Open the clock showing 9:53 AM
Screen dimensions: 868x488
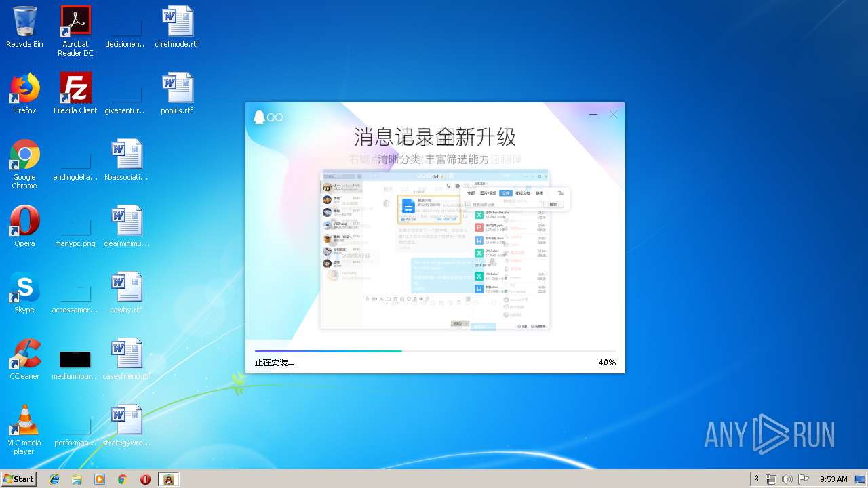(833, 479)
